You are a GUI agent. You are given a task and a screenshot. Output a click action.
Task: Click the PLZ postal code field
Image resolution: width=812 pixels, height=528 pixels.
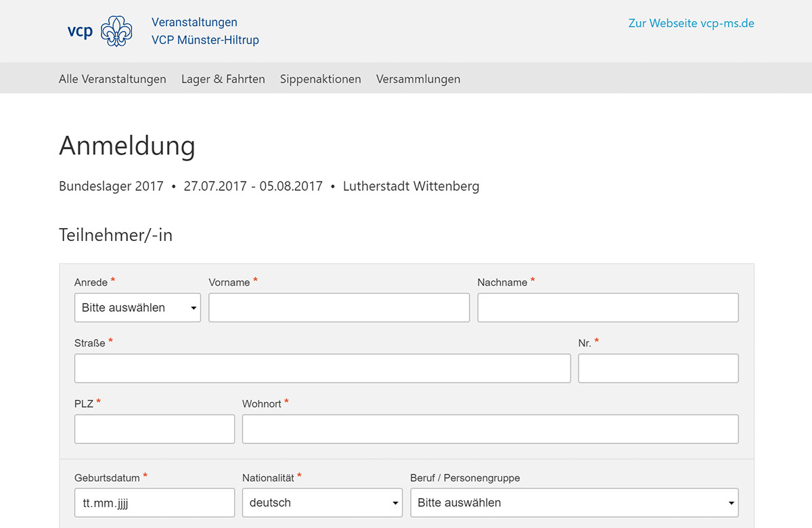tap(154, 429)
